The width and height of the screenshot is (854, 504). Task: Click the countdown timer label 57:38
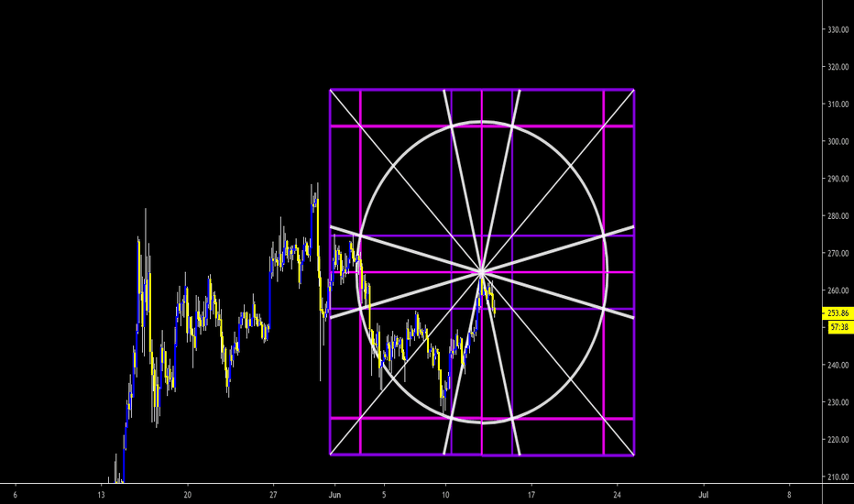point(839,327)
